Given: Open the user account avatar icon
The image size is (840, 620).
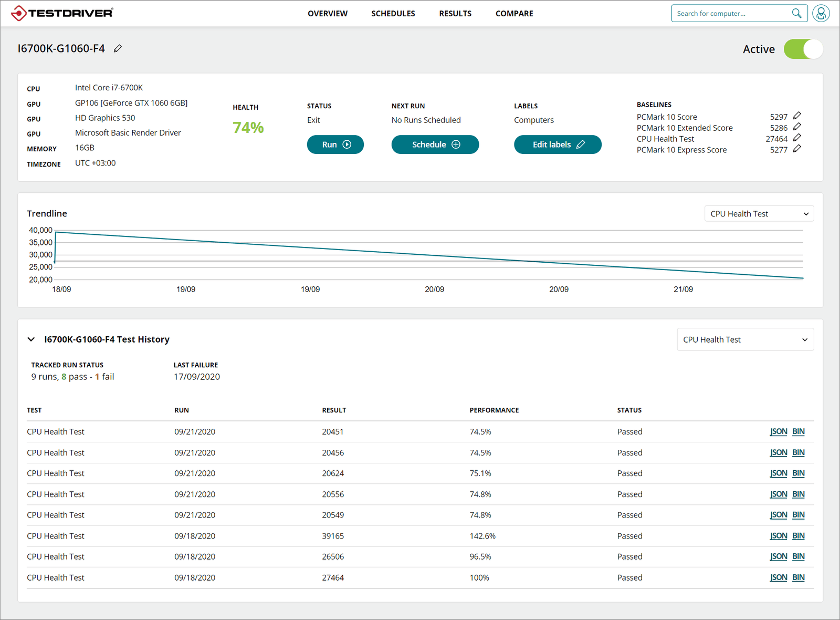Looking at the screenshot, I should [821, 13].
